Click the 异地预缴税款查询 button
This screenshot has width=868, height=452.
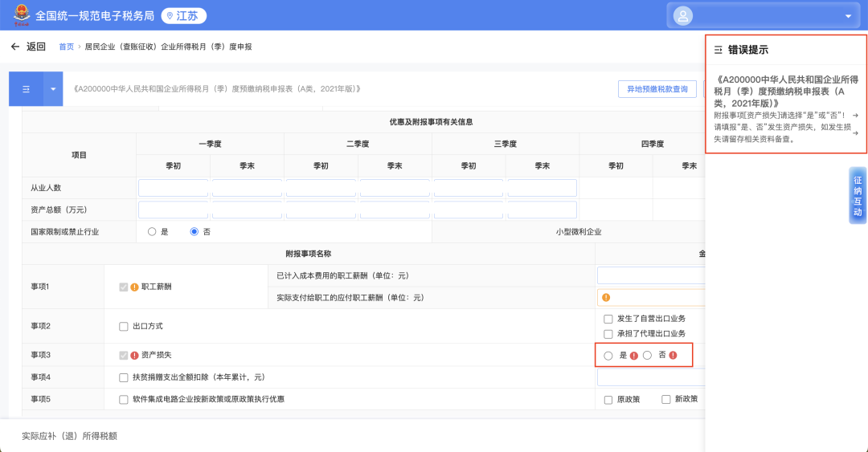657,89
